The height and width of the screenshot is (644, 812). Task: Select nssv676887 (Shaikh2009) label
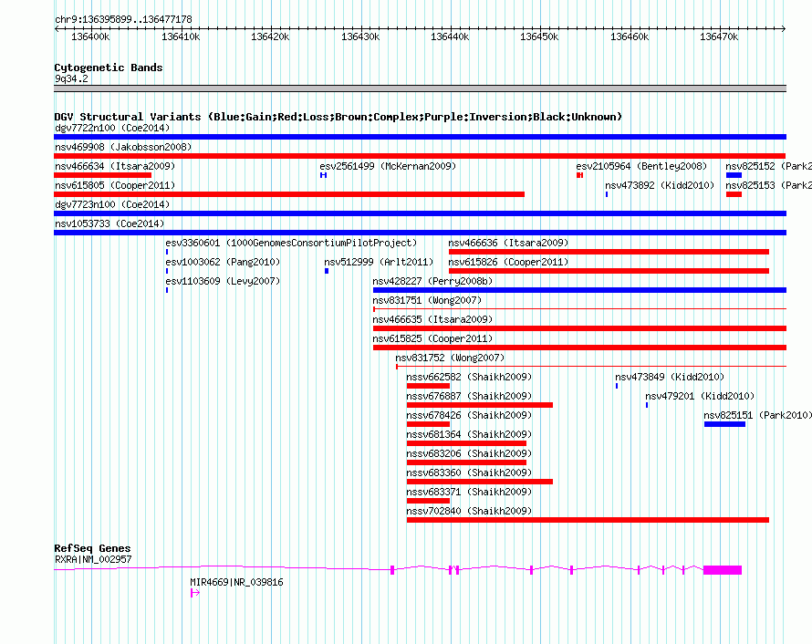click(469, 396)
